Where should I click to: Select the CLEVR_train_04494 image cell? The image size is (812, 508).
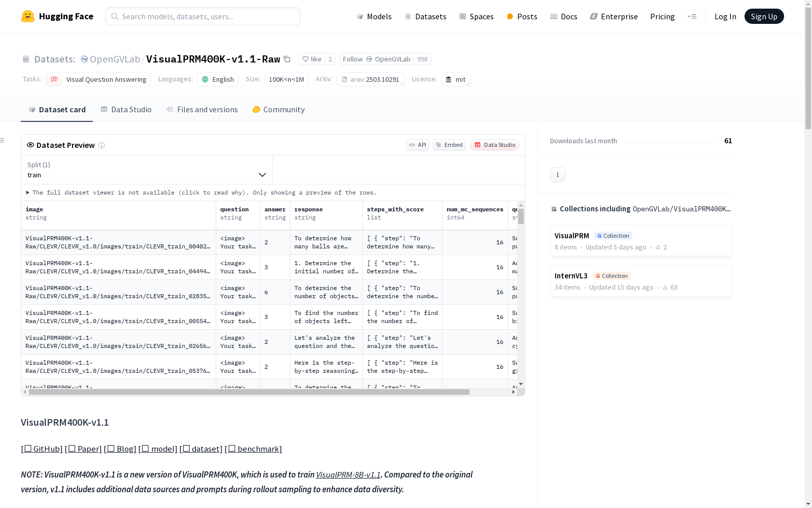pyautogui.click(x=118, y=267)
